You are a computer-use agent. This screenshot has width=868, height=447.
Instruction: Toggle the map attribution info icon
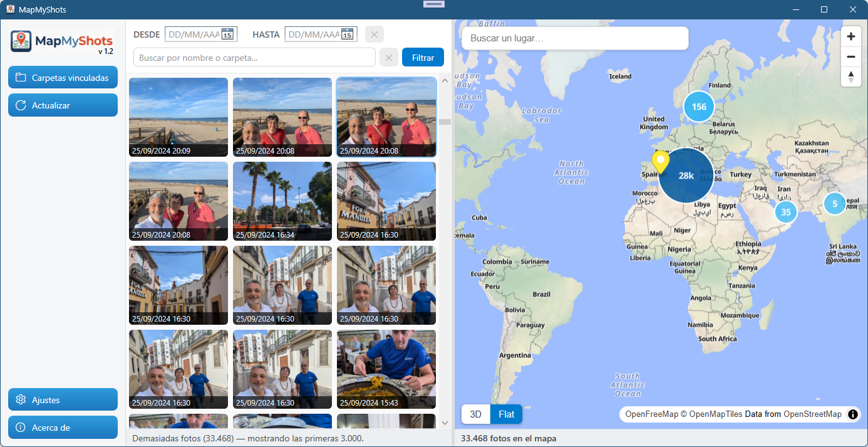click(853, 414)
